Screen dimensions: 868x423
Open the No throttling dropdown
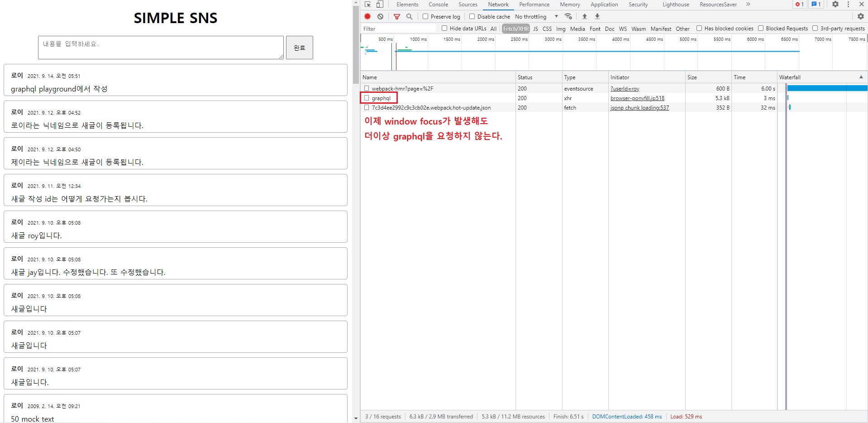point(537,17)
